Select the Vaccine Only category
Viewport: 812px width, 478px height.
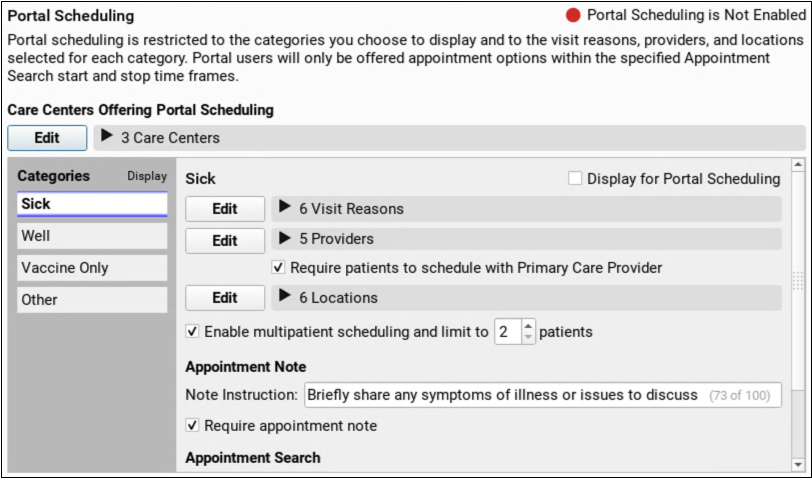click(92, 268)
